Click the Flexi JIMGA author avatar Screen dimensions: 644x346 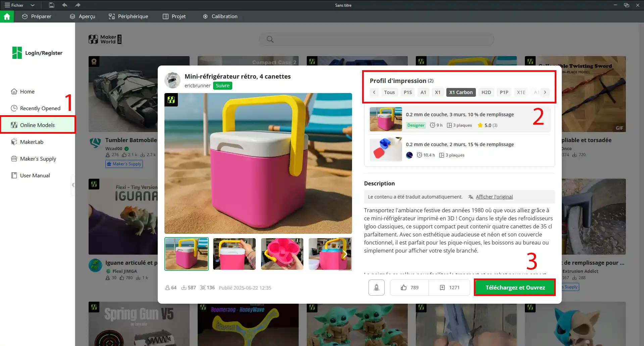[95, 265]
